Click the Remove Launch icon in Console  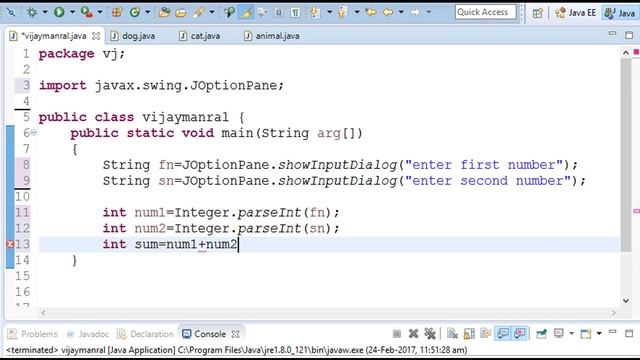[x=413, y=334]
